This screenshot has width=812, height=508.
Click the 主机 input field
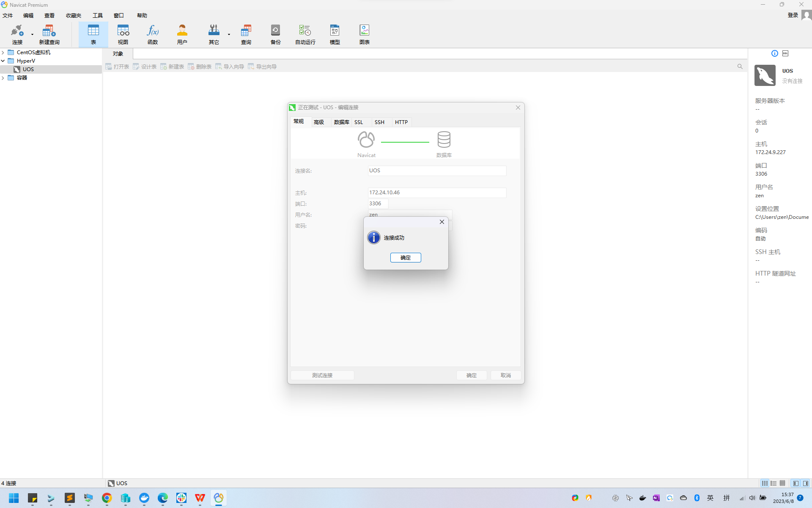(437, 193)
